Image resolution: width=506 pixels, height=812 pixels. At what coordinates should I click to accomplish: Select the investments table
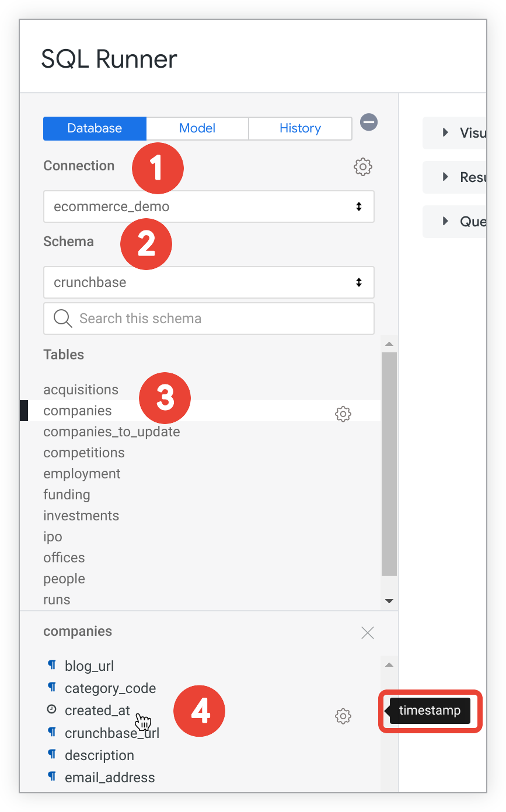point(81,516)
